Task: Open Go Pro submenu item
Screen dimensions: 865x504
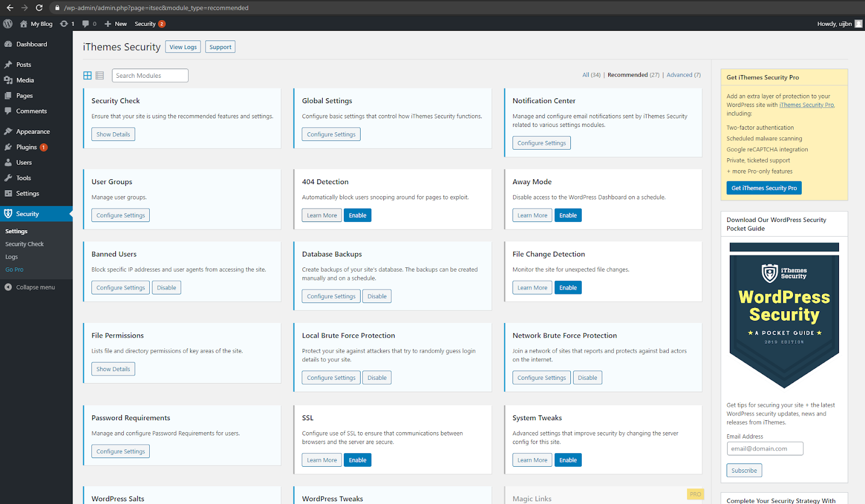Action: 14,270
